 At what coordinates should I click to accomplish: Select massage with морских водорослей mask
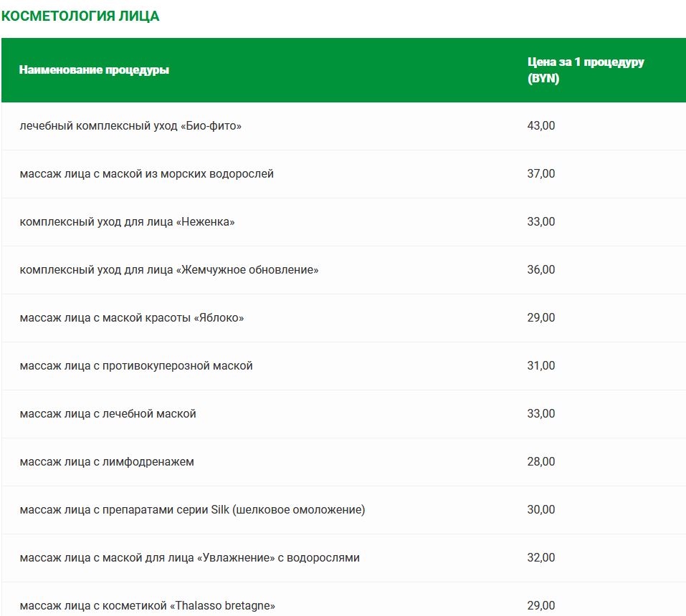pyautogui.click(x=146, y=174)
